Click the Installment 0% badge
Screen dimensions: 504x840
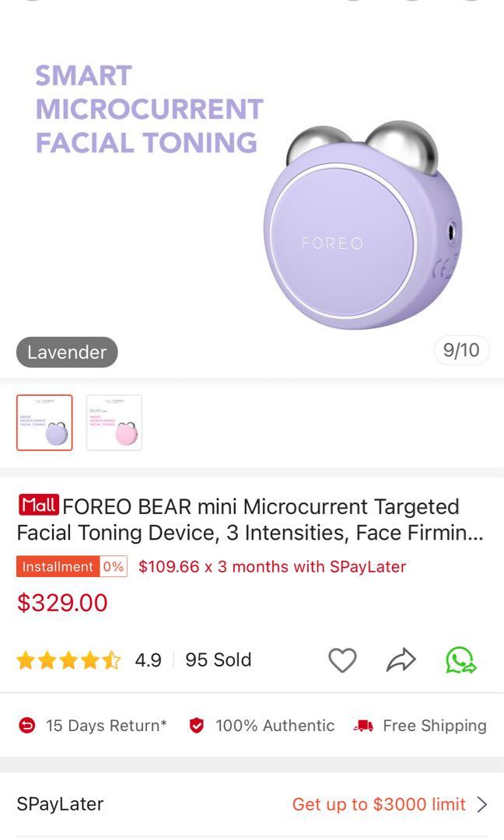click(72, 566)
